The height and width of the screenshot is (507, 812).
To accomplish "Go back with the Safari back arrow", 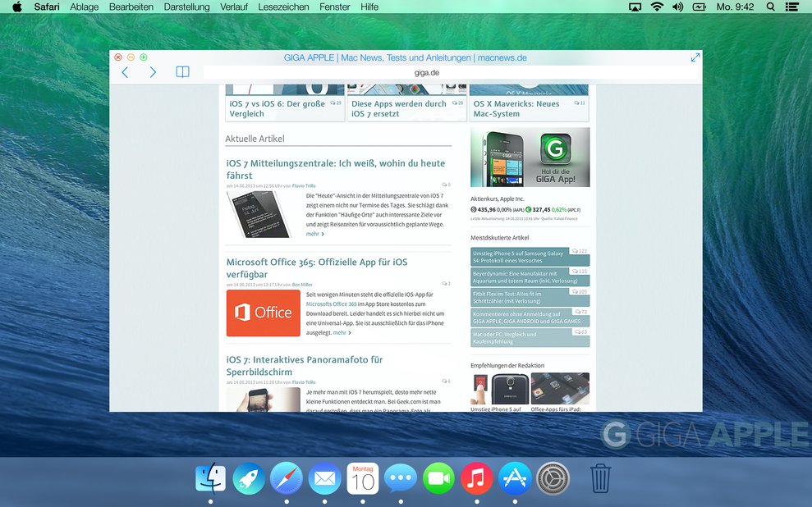I will point(125,72).
